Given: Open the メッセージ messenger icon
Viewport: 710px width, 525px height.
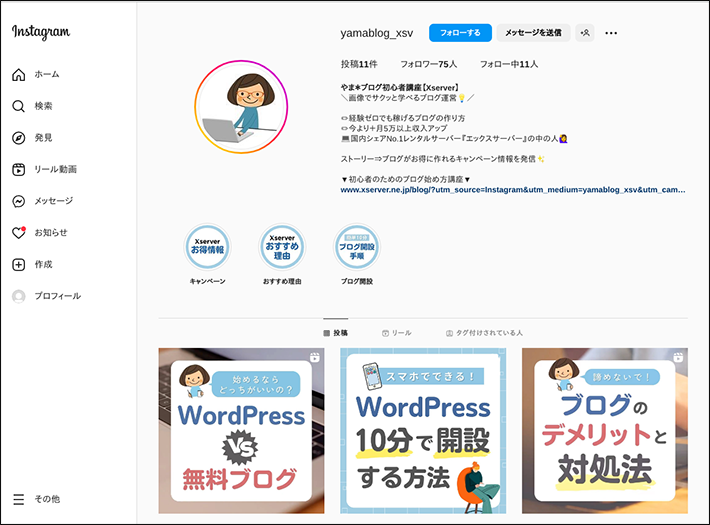Looking at the screenshot, I should [19, 201].
